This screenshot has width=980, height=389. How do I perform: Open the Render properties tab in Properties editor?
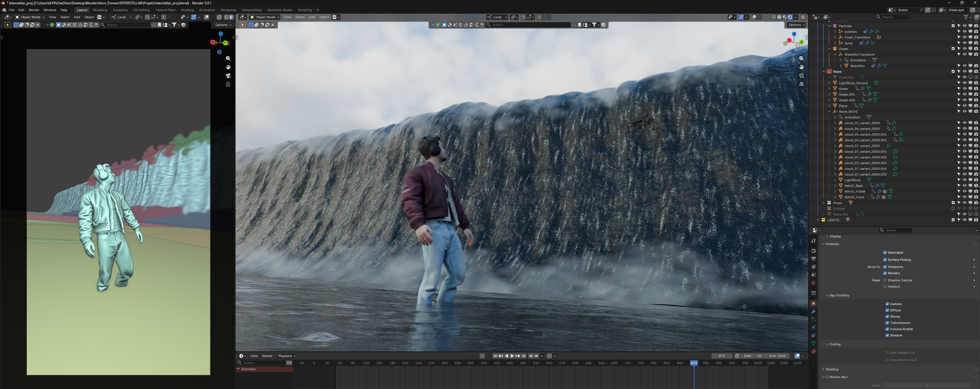pos(813,250)
